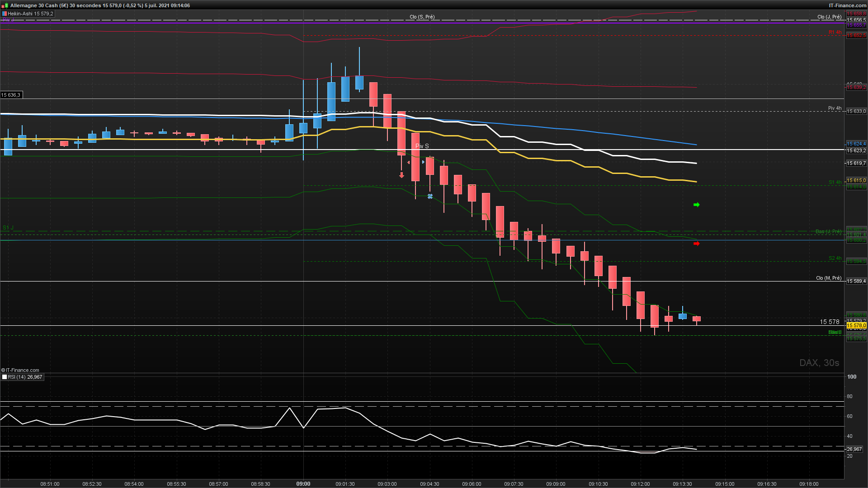Click the Heikin-Ashi blue-red color square
This screenshot has height=488, width=868.
tap(5, 14)
